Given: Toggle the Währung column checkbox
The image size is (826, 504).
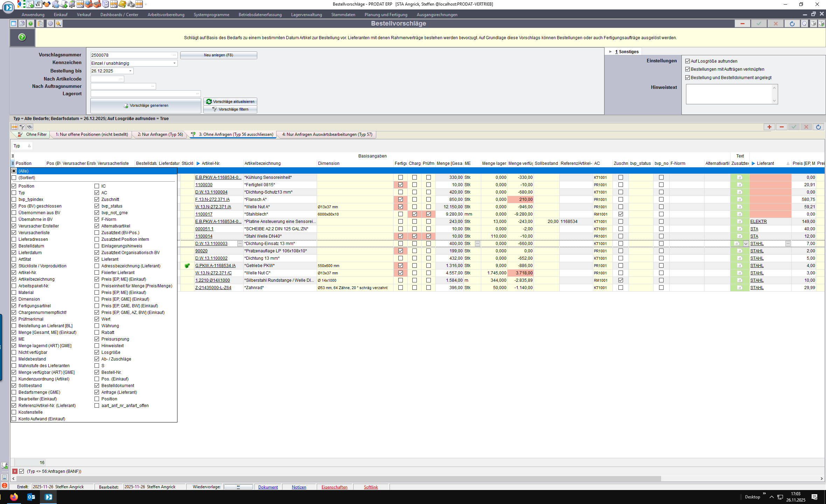Looking at the screenshot, I should click(97, 326).
